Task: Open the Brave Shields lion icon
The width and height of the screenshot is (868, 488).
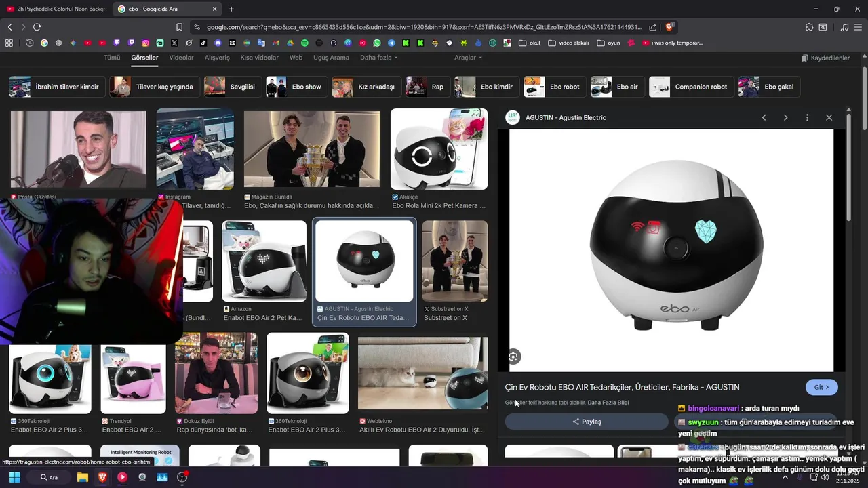Action: [669, 27]
